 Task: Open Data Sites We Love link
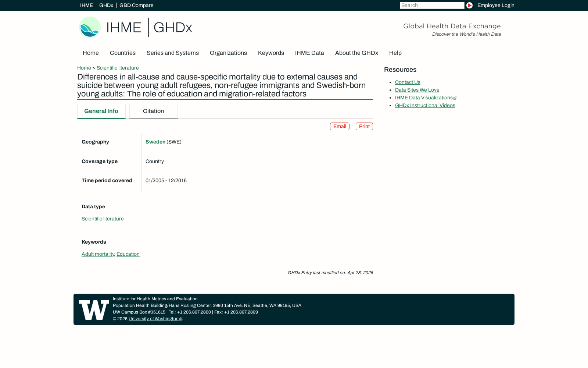(417, 90)
